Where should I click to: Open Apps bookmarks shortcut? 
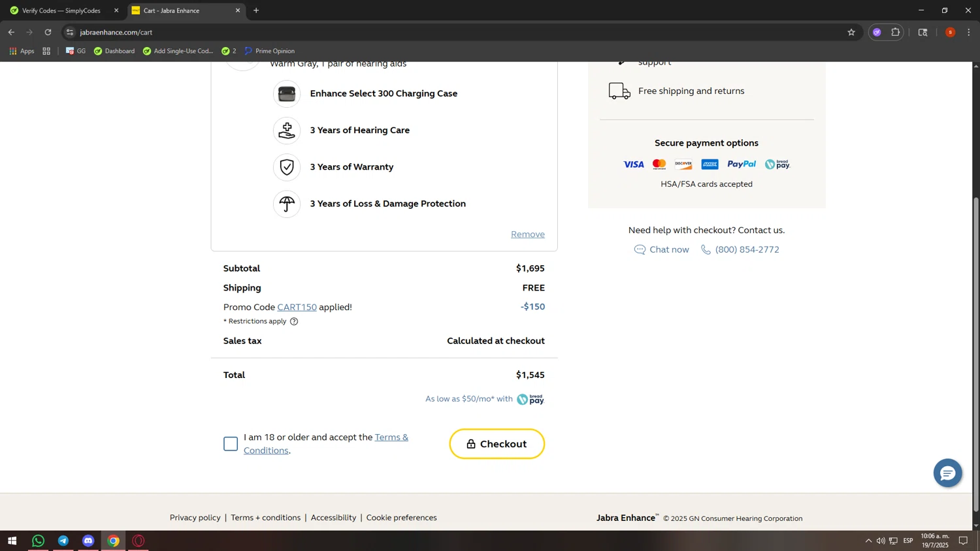coord(22,51)
